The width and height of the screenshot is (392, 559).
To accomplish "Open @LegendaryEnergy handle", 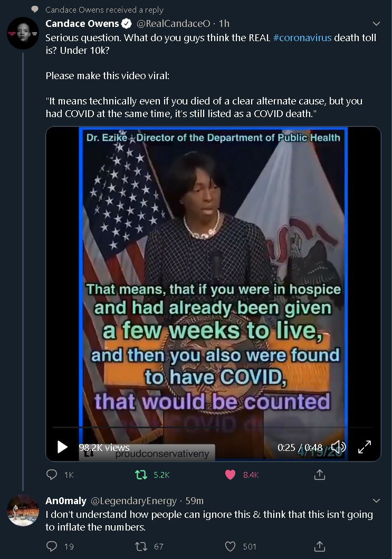I will click(x=134, y=501).
